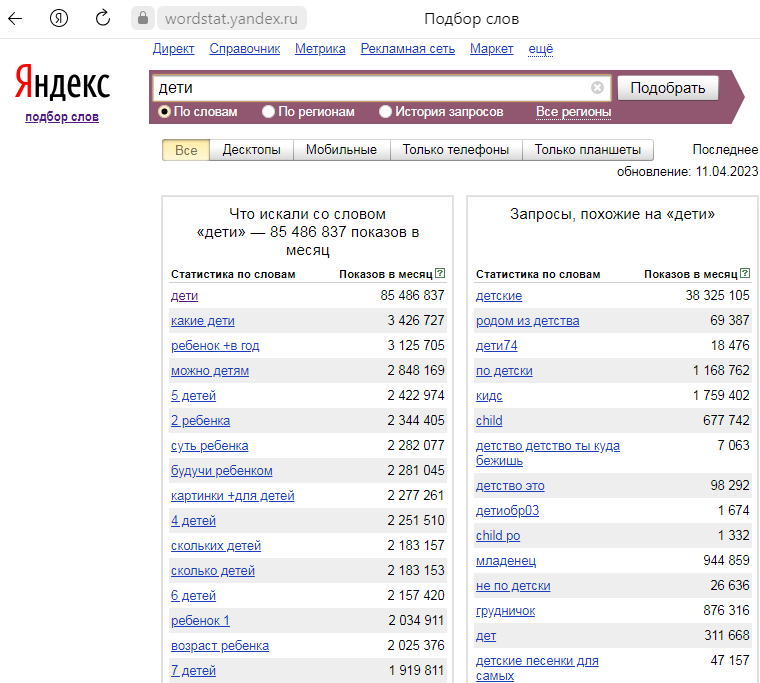The height and width of the screenshot is (683, 760).
Task: Expand the 'ещё' services menu
Action: [x=540, y=48]
